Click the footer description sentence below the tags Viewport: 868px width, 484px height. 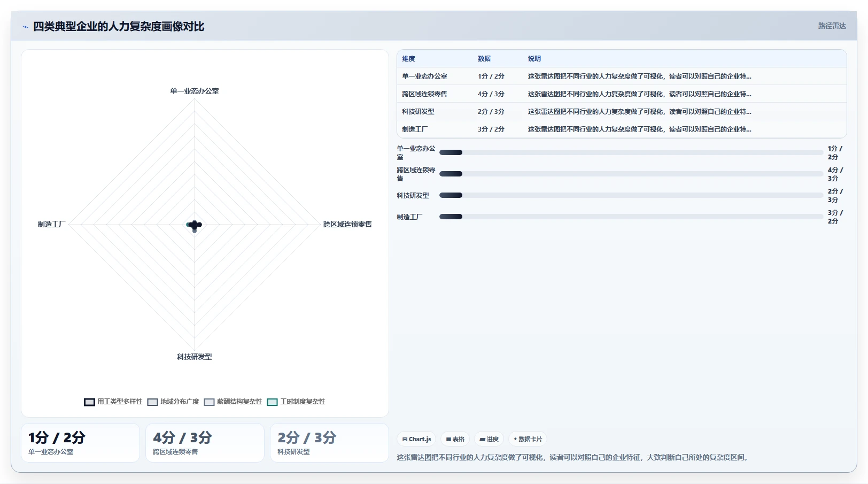coord(573,458)
